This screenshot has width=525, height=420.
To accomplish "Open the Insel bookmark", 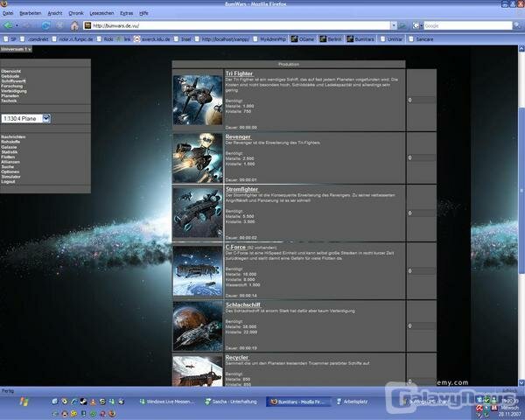I will coord(183,39).
